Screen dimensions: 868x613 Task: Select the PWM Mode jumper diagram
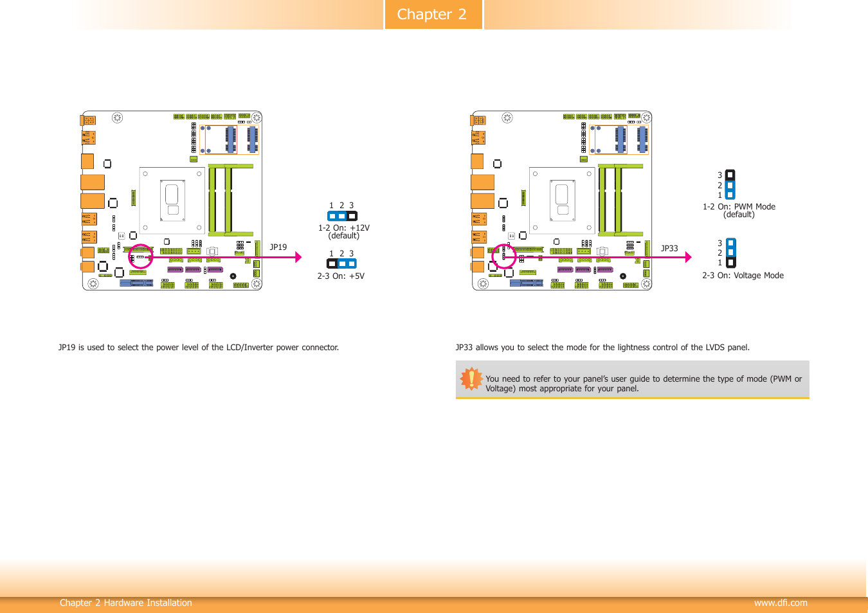[730, 184]
